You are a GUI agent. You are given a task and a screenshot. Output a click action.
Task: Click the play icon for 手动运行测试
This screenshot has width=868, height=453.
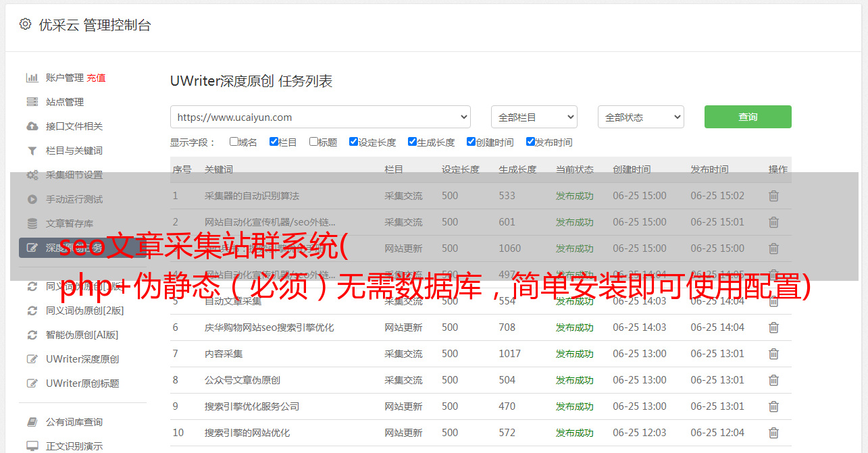click(32, 199)
